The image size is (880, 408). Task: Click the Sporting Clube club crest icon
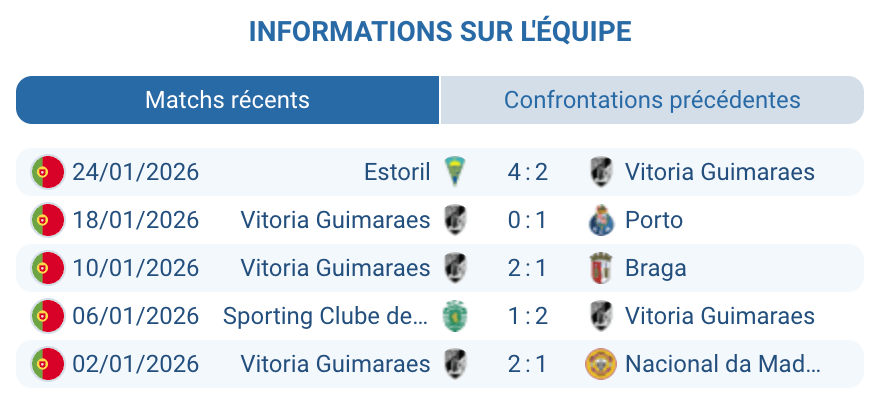pos(455,316)
